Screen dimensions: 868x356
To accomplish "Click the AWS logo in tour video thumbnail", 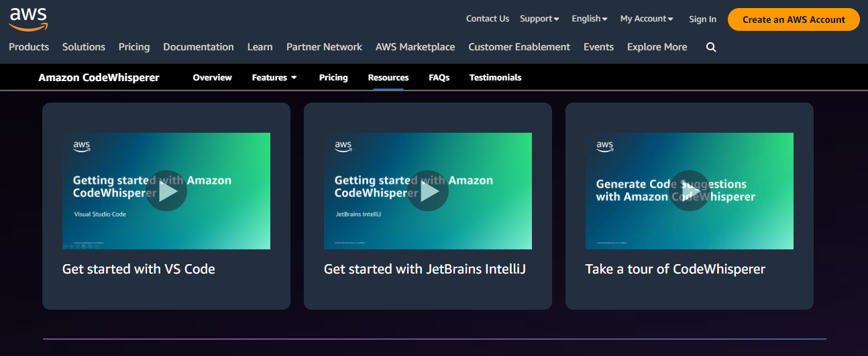I will 604,145.
